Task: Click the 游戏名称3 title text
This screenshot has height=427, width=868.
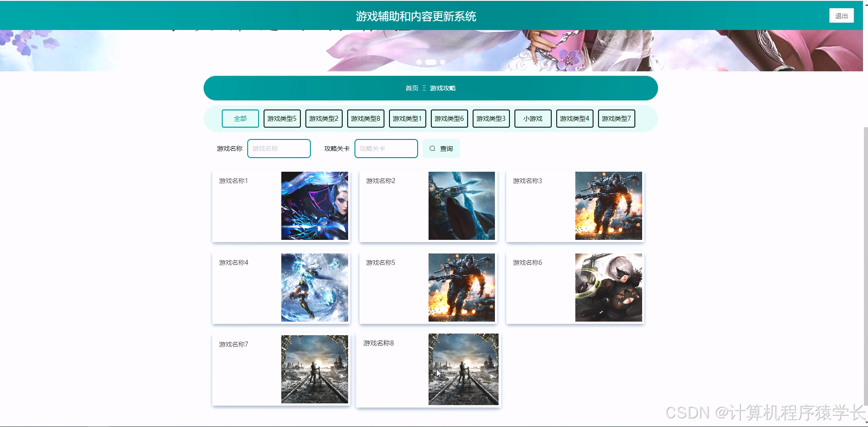Action: (528, 181)
